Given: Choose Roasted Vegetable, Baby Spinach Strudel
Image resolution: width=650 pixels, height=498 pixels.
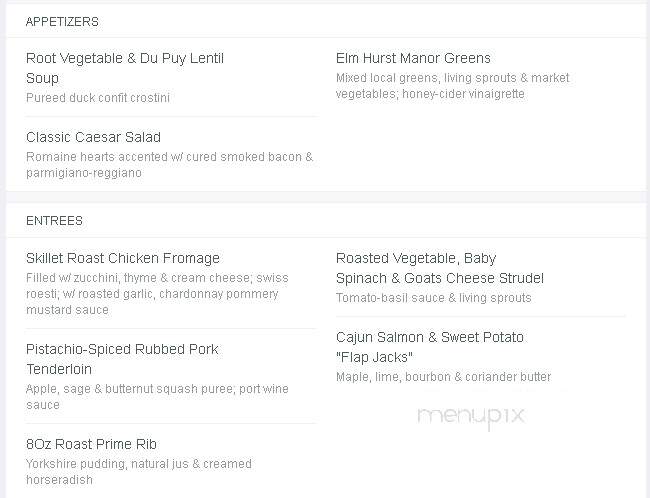Looking at the screenshot, I should click(x=440, y=268).
